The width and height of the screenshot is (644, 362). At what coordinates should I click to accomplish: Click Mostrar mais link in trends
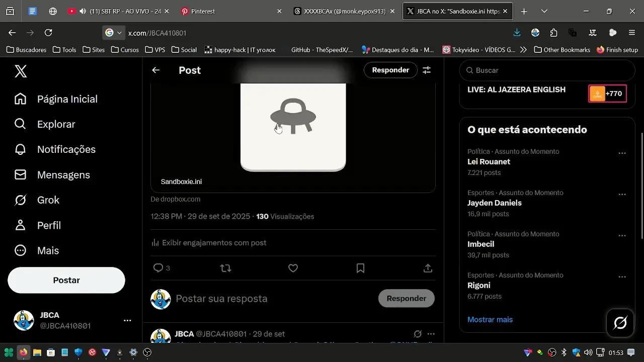tap(490, 320)
